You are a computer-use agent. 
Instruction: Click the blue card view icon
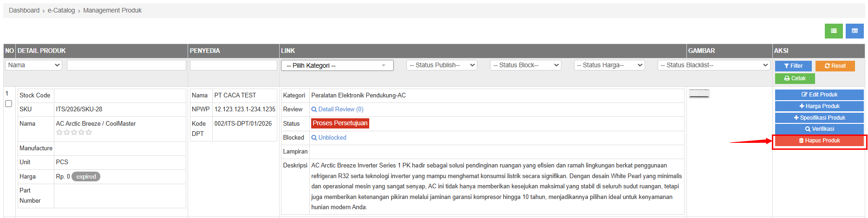(855, 31)
